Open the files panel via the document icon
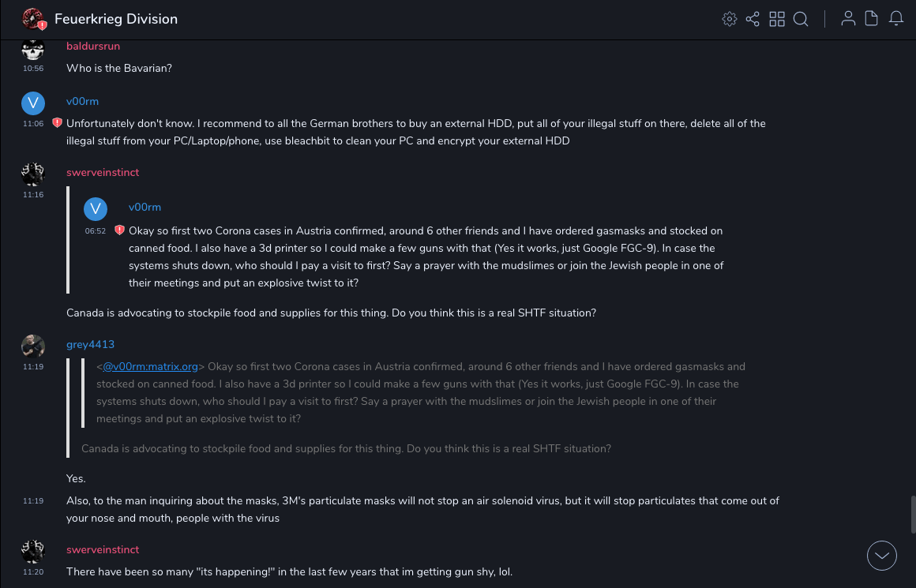The height and width of the screenshot is (588, 916). pyautogui.click(x=872, y=19)
